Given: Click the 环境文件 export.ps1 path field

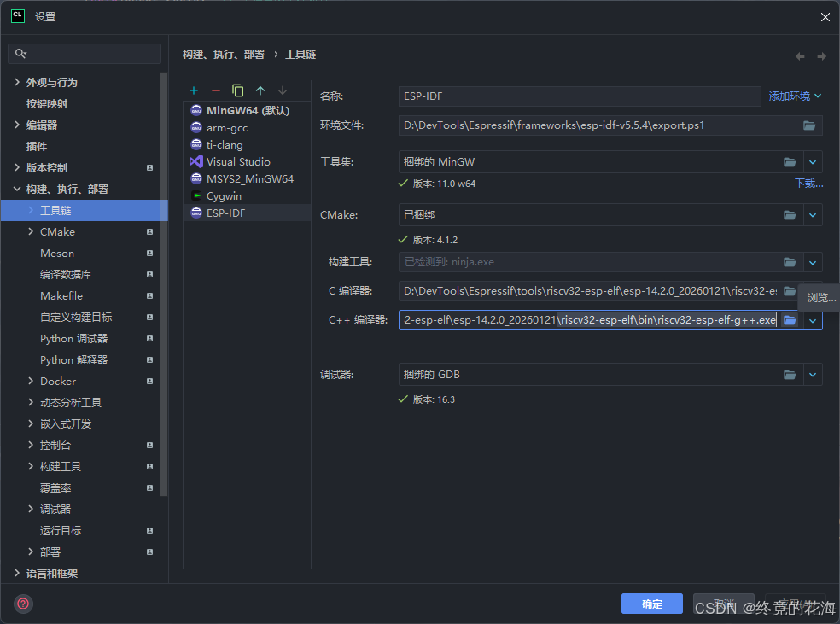Looking at the screenshot, I should click(599, 125).
